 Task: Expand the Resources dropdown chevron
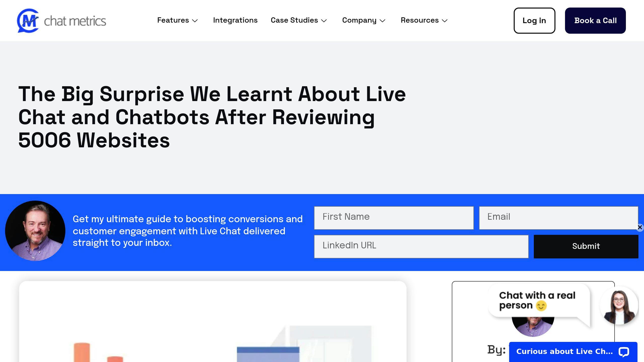tap(445, 21)
